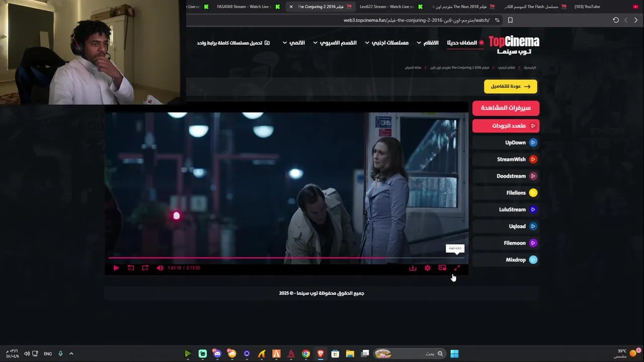
Task: Skip the video forward ten seconds
Action: (145, 268)
